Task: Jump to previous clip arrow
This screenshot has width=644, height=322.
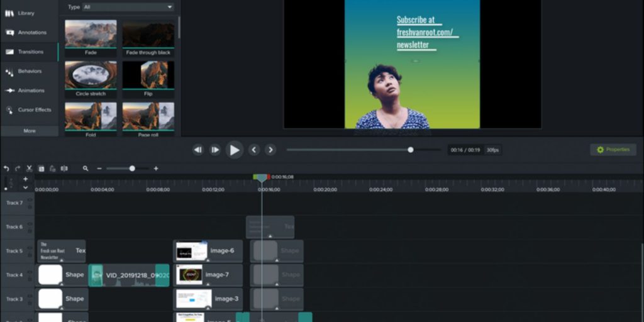Action: click(x=254, y=150)
